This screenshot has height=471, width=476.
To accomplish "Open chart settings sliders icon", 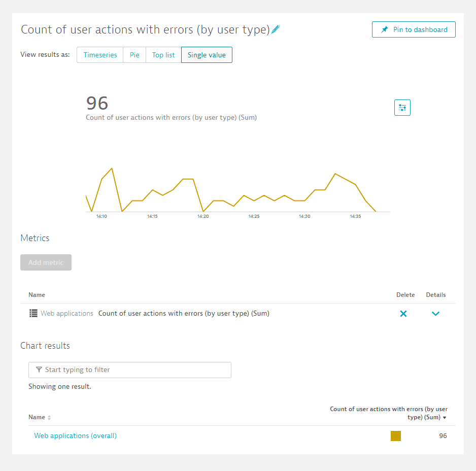I will click(402, 108).
